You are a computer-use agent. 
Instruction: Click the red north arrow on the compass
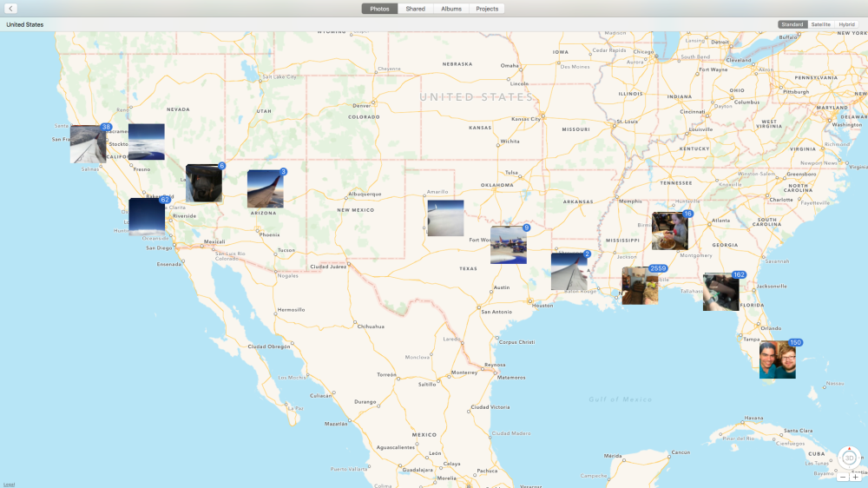[849, 448]
